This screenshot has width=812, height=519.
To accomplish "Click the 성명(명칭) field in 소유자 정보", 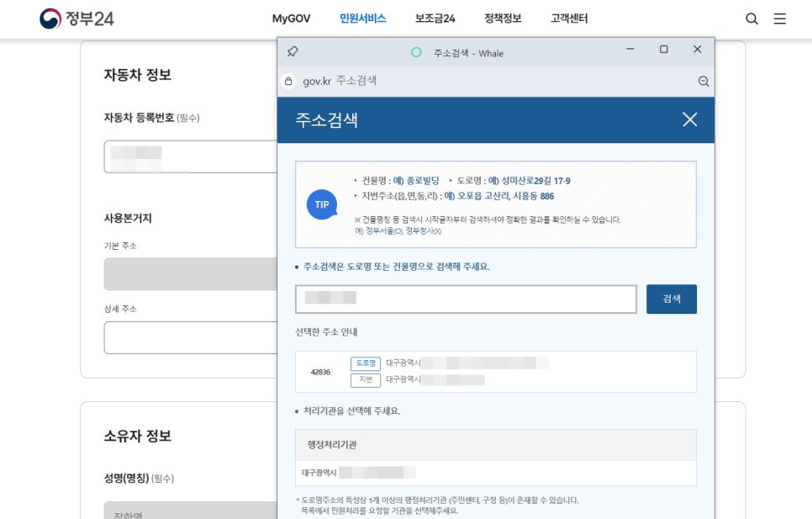I will [191, 511].
